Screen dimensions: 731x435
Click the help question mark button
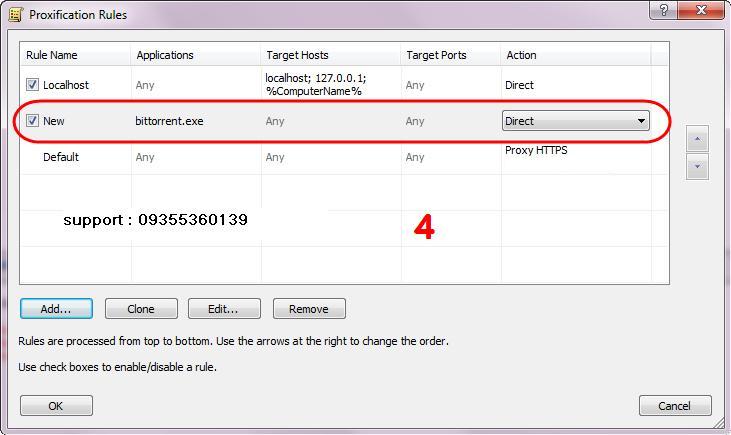(663, 10)
